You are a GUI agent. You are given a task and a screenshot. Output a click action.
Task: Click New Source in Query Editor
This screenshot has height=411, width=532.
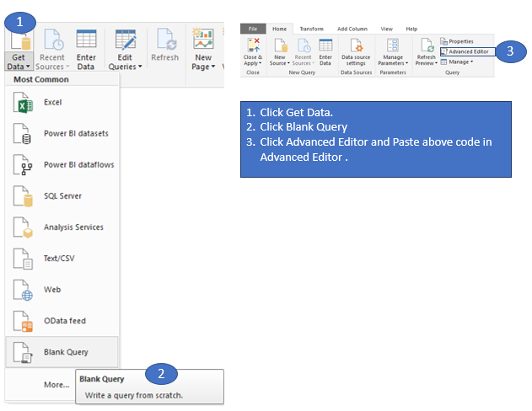[x=280, y=52]
